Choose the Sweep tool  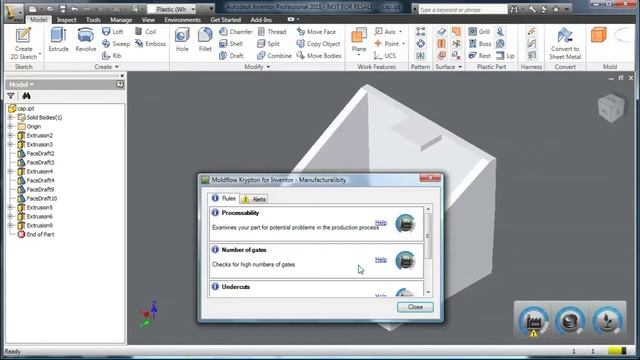coord(116,44)
